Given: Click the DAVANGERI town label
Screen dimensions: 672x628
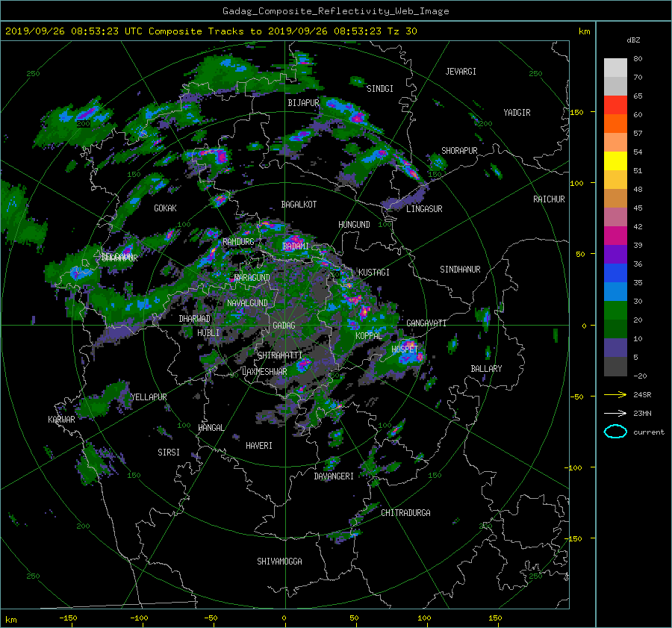Looking at the screenshot, I should point(334,476).
